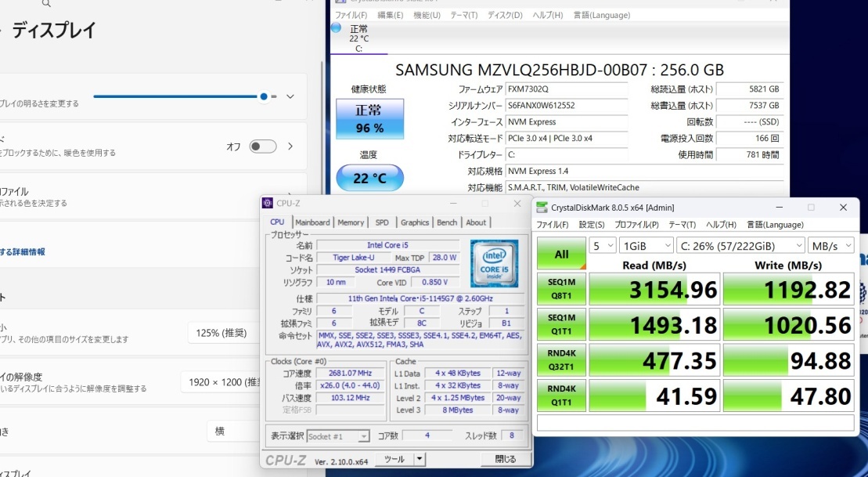Open the MB/s unit dropdown

(830, 245)
